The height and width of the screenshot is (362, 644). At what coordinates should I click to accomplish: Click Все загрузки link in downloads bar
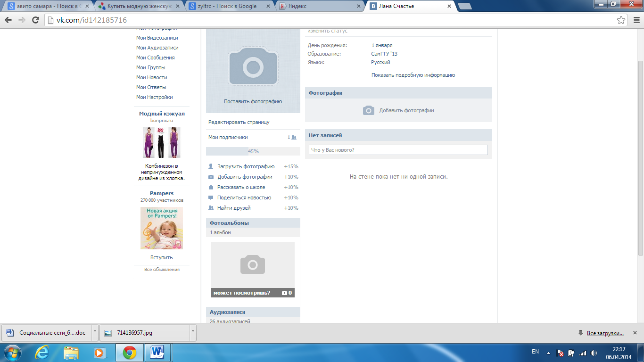(x=605, y=333)
